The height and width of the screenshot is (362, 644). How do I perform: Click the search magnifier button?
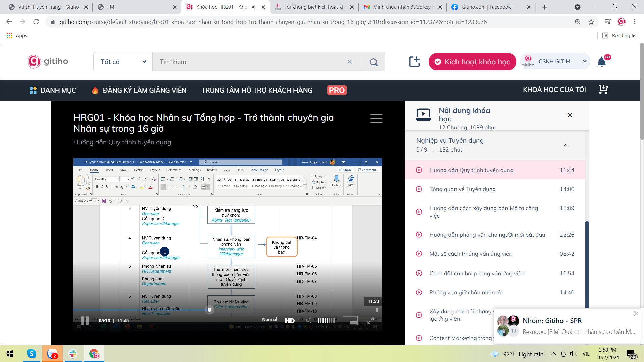373,62
